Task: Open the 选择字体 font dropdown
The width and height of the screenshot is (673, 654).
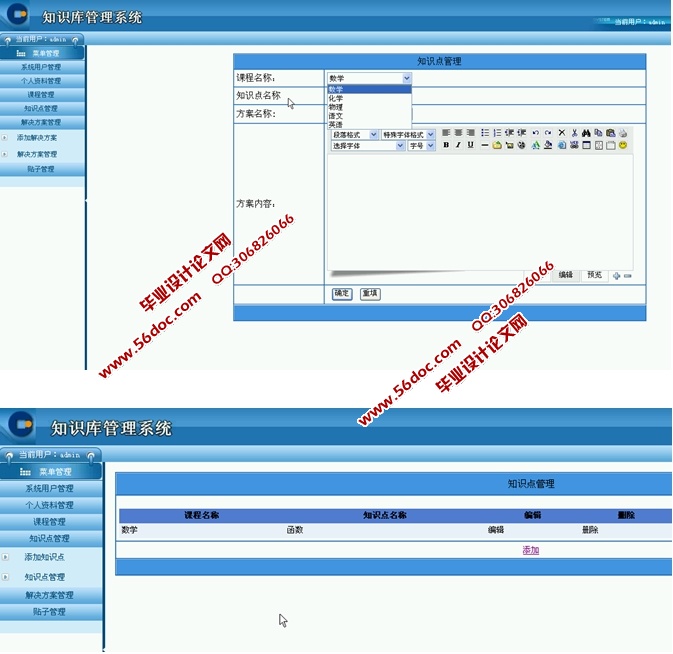Action: 368,146
